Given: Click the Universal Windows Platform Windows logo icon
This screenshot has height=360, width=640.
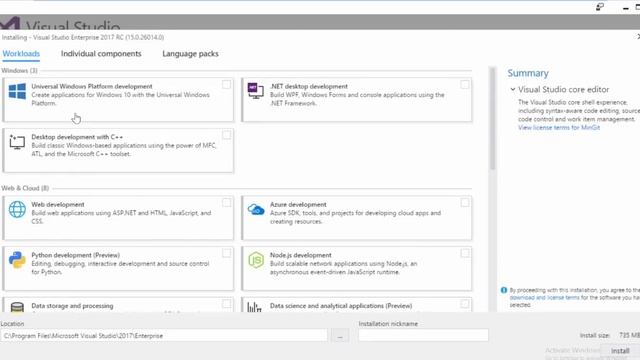Looking at the screenshot, I should point(17,91).
